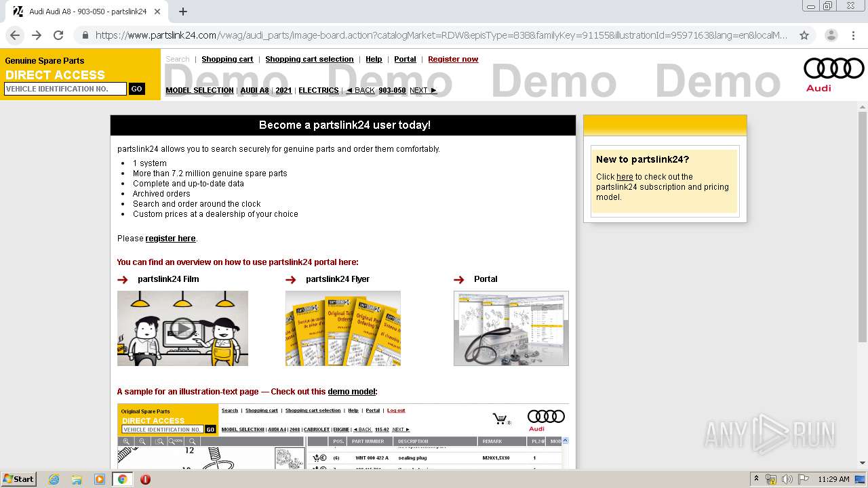Click Show desktop at taskbar end
The image size is (868, 488).
(x=861, y=479)
